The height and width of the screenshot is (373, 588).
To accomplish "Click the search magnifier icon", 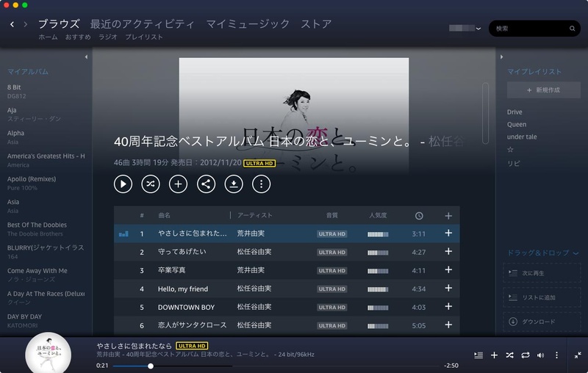I will click(x=572, y=29).
